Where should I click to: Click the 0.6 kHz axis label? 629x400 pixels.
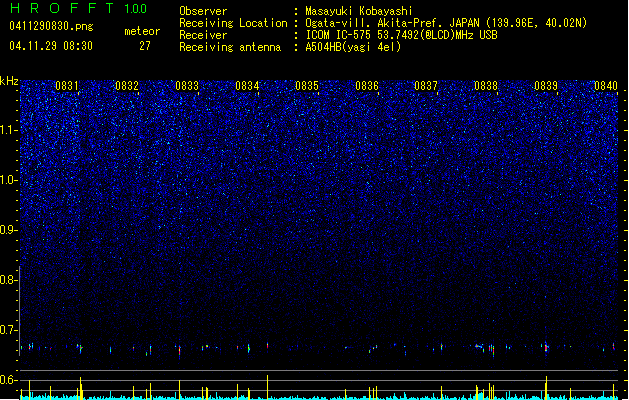9,380
